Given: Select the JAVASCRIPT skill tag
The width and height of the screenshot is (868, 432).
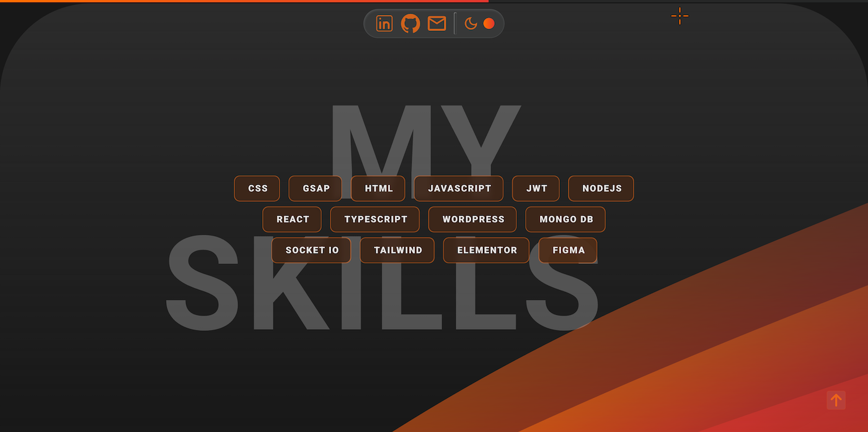Looking at the screenshot, I should pos(459,188).
